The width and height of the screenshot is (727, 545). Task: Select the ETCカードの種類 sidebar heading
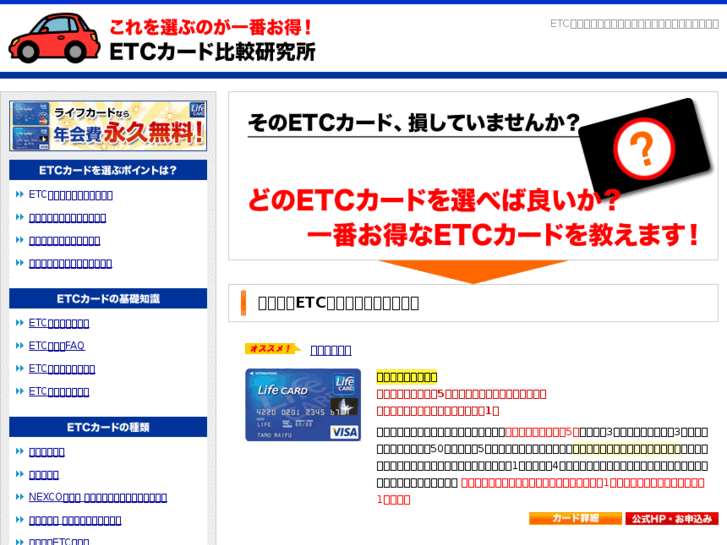108,427
